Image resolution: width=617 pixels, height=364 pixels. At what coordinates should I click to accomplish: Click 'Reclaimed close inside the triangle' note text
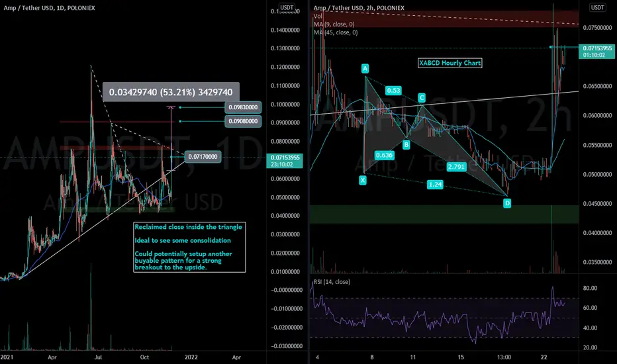click(x=189, y=227)
